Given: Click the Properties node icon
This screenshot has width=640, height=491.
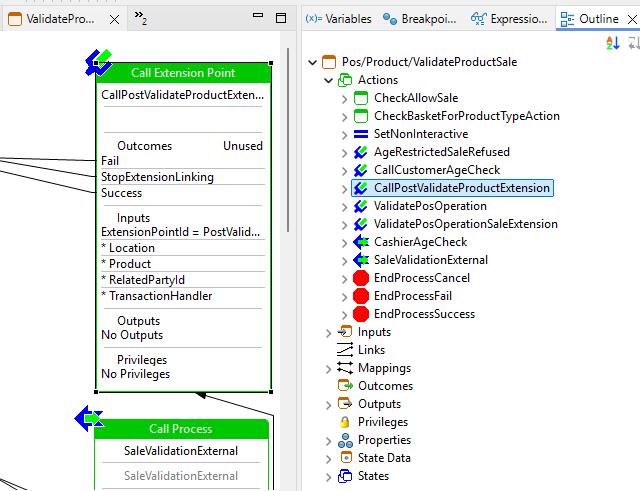Looking at the screenshot, I should pyautogui.click(x=345, y=440).
